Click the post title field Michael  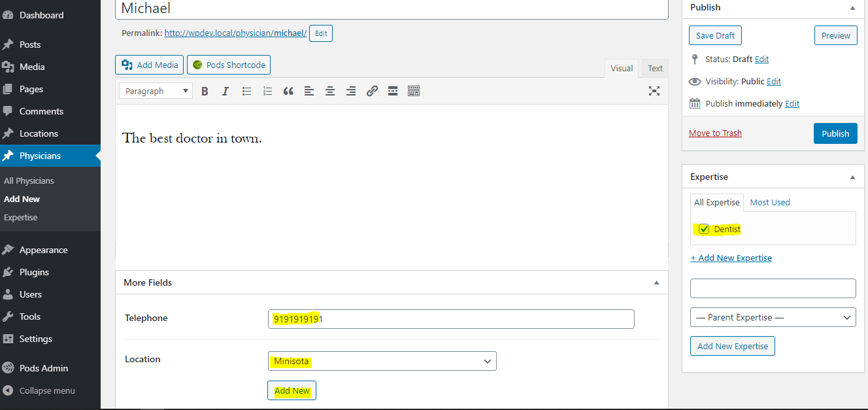(392, 9)
